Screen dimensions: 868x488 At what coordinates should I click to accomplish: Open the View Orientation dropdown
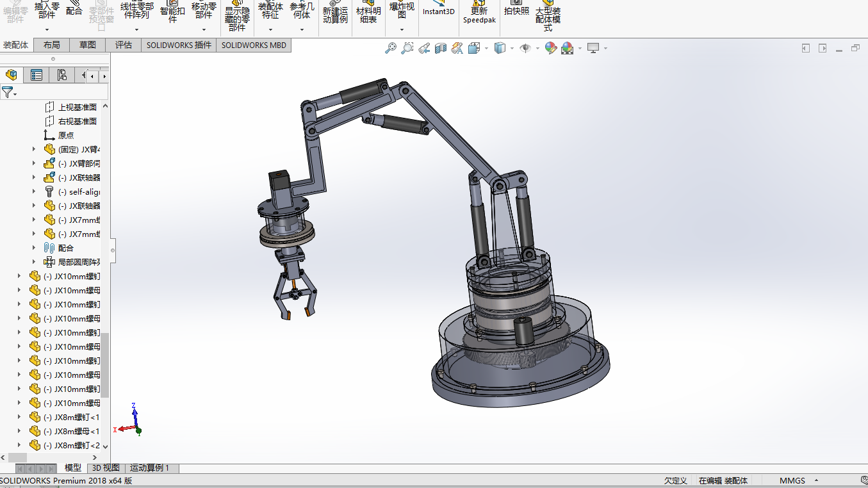pyautogui.click(x=485, y=48)
